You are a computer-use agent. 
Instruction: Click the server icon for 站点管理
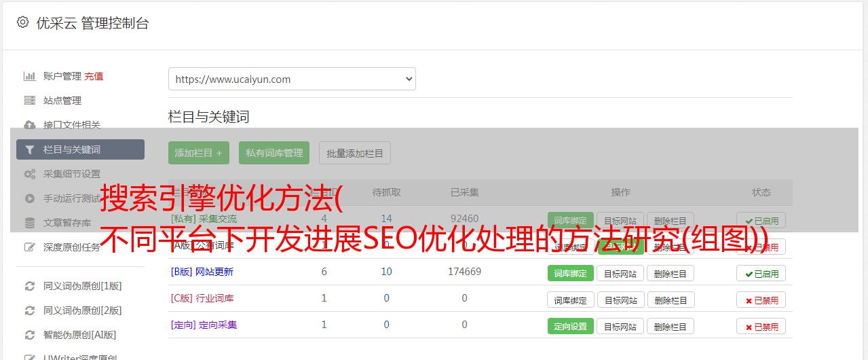point(29,101)
